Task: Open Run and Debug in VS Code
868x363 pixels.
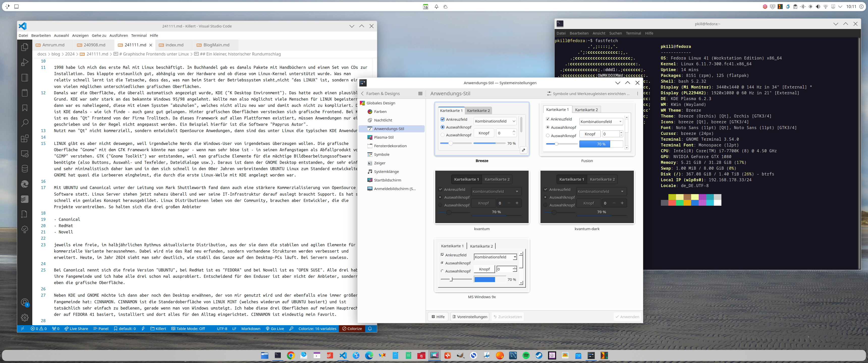Action: (24, 62)
